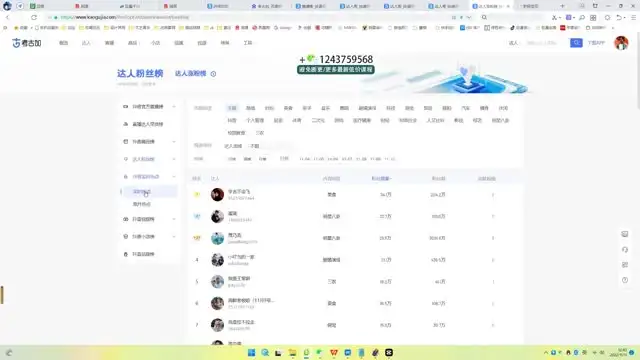This screenshot has height=360, width=640.
Task: Select the 汽车 content category filter
Action: click(x=465, y=108)
